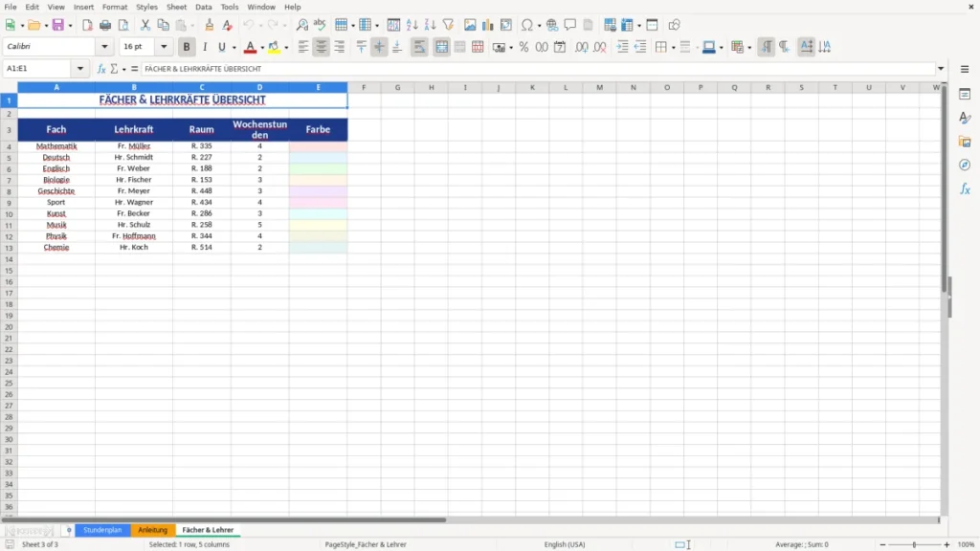980x551 pixels.
Task: Open the Sheet menu
Action: point(176,7)
